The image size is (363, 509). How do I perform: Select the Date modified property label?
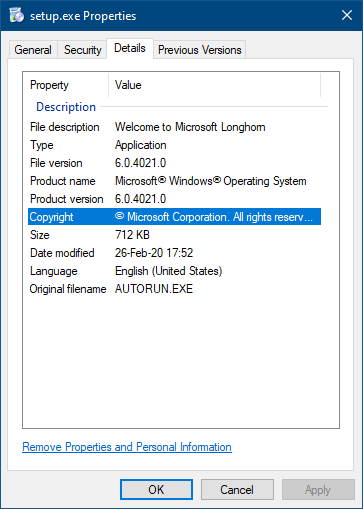click(62, 253)
